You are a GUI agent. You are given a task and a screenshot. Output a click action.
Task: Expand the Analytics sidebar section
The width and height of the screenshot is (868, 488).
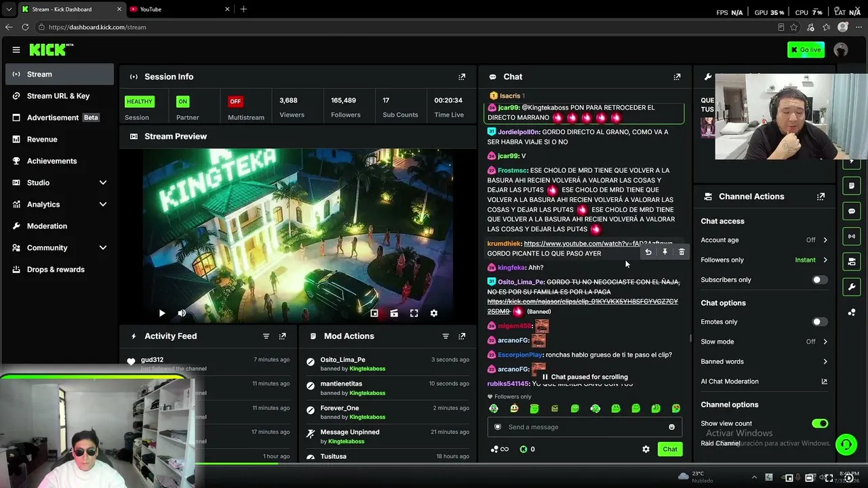103,205
